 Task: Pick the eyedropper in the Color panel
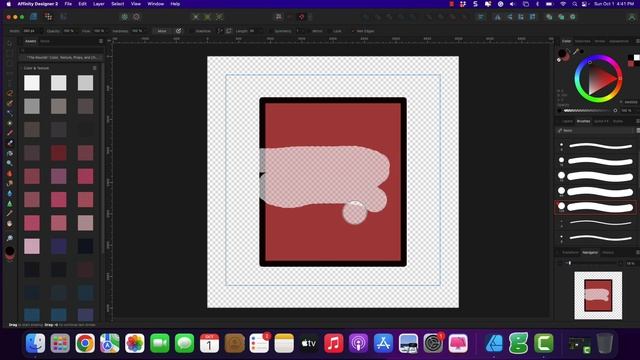(576, 52)
